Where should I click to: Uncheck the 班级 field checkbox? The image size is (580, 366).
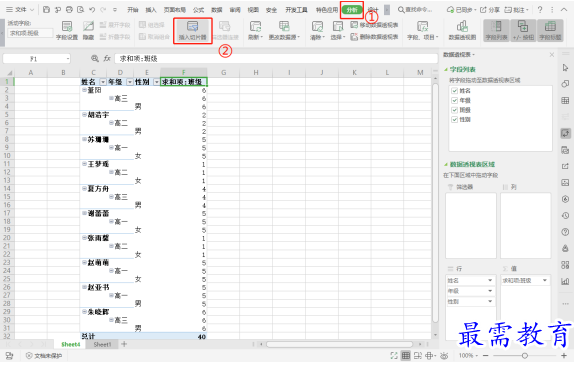coord(455,110)
